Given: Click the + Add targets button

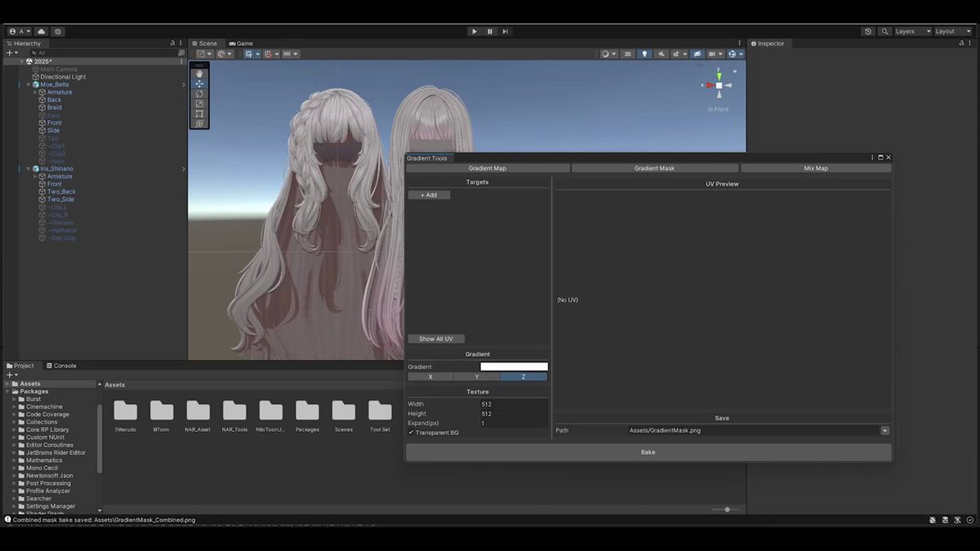Looking at the screenshot, I should point(429,195).
